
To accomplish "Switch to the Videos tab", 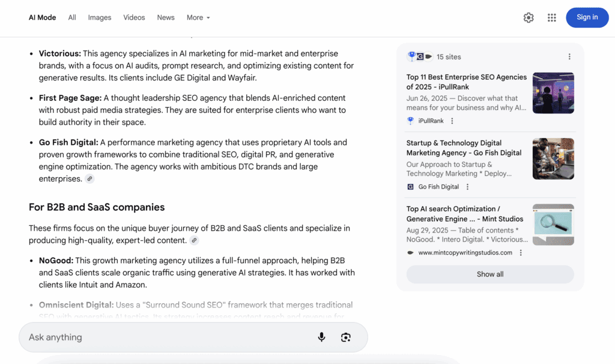I will 134,17.
